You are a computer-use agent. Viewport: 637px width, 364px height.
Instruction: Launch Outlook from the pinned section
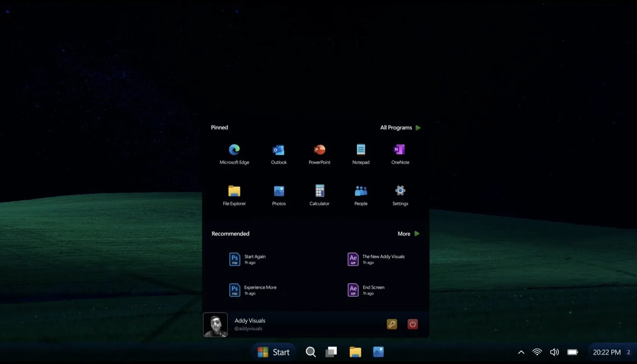(x=279, y=154)
